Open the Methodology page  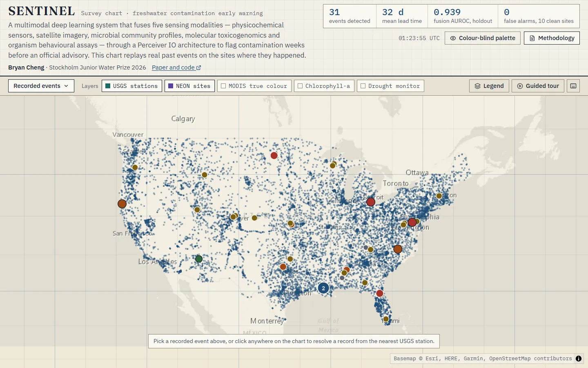(552, 38)
